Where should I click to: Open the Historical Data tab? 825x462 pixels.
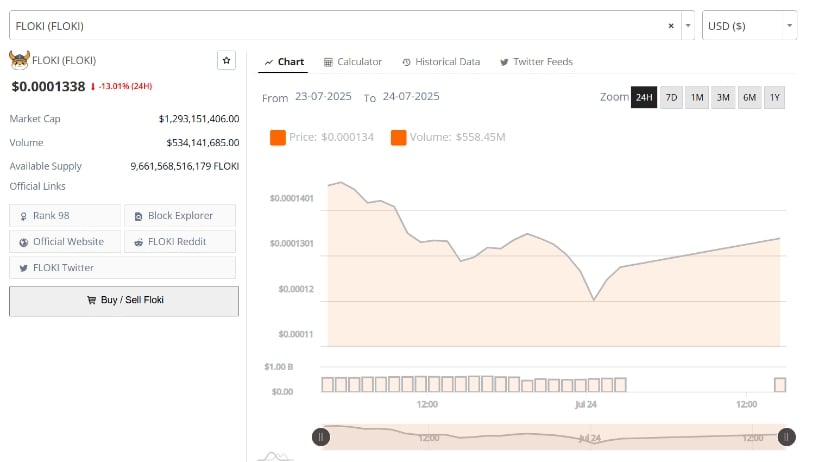(x=441, y=62)
